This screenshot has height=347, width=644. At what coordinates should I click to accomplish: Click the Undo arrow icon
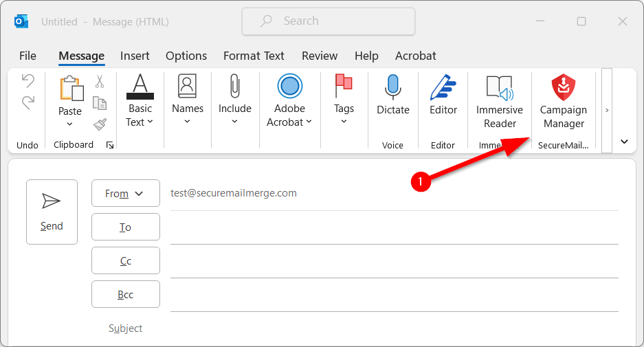click(28, 81)
